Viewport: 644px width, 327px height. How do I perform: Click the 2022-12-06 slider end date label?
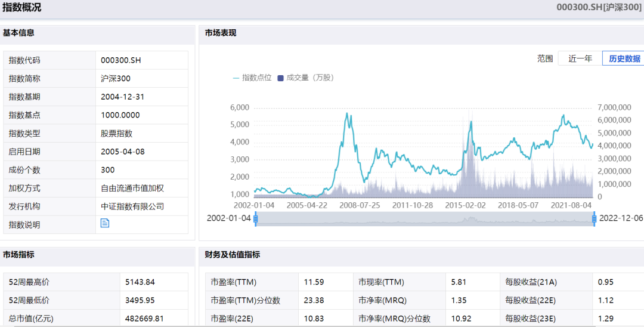tap(621, 218)
